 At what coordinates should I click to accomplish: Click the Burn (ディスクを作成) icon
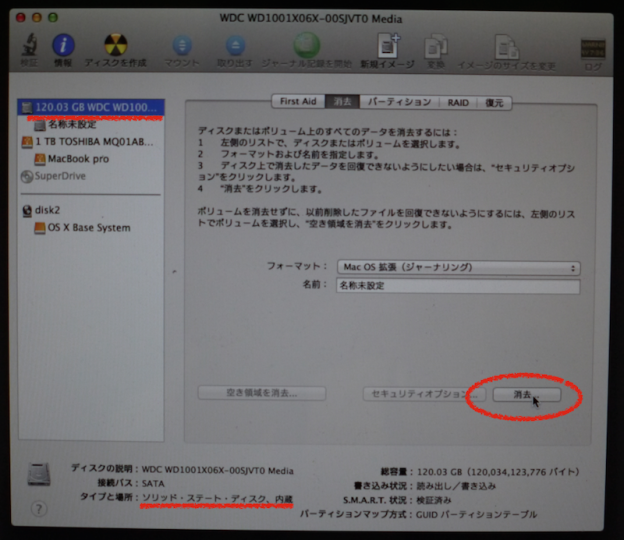(x=115, y=45)
